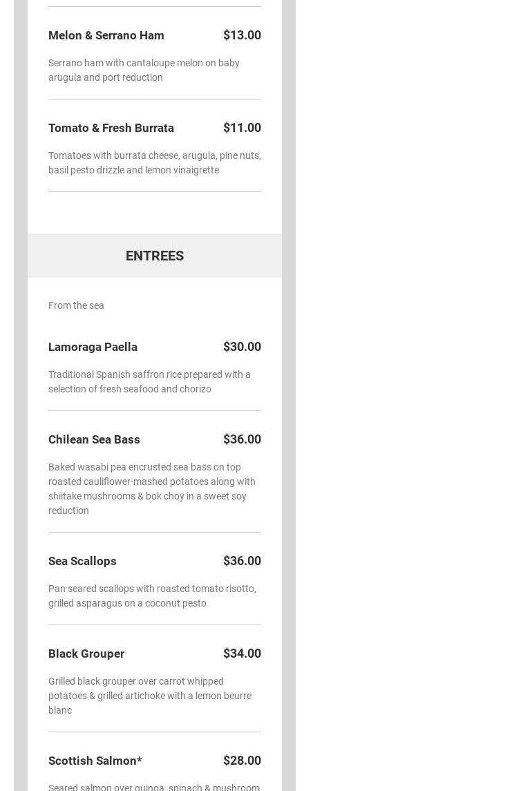Click the $30.00 paella price

(x=242, y=347)
